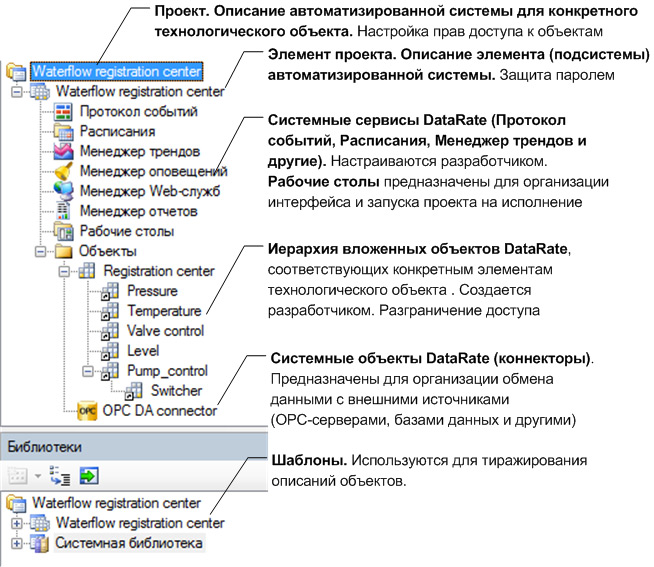
Task: Select Менеджер Web-служб
Action: pyautogui.click(x=150, y=191)
